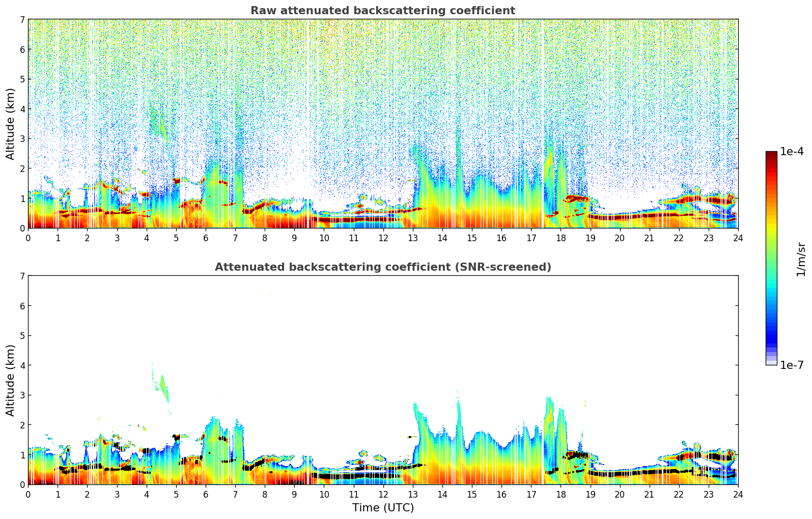Select hour 18 tick on top plot's axis
812x519 pixels.
point(561,238)
